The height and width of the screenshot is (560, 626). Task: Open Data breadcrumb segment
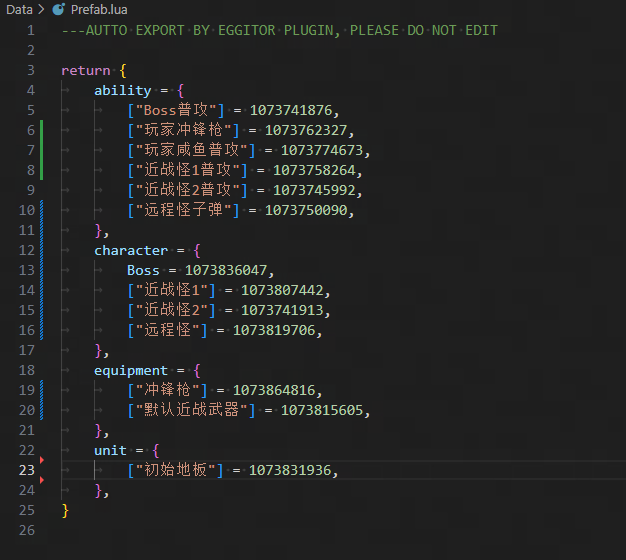coord(19,10)
